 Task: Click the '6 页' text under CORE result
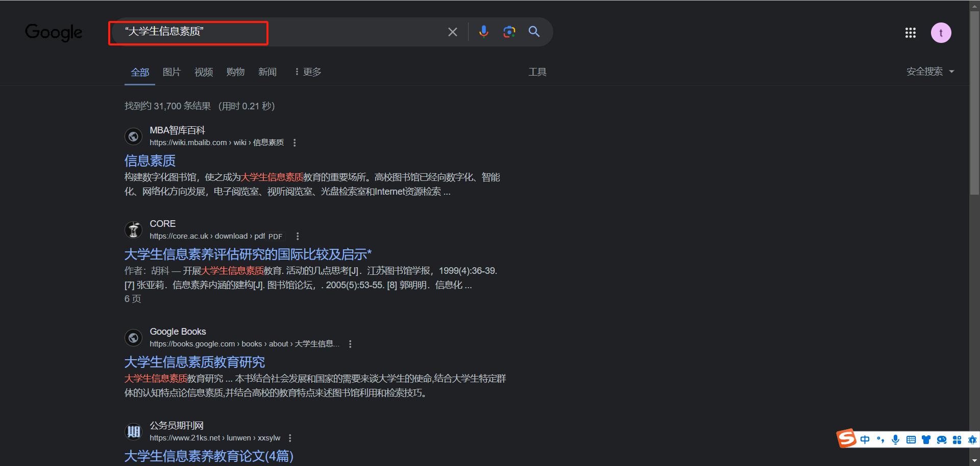point(133,299)
